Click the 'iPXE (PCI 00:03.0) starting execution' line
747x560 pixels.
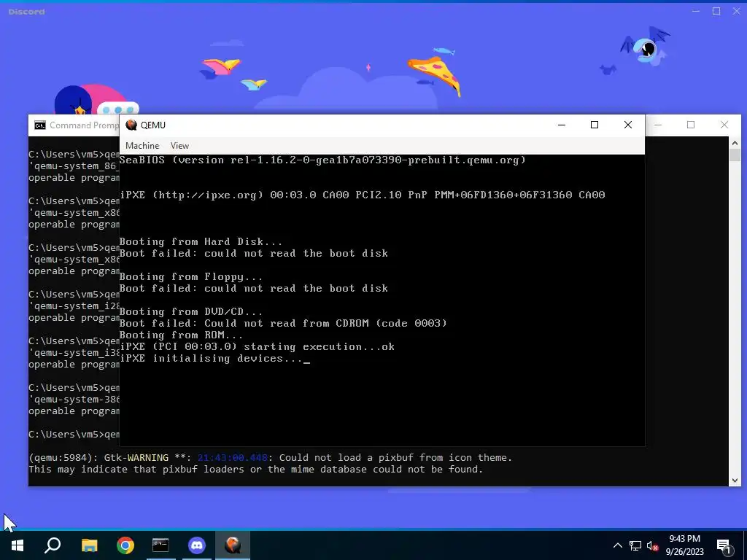(x=257, y=346)
